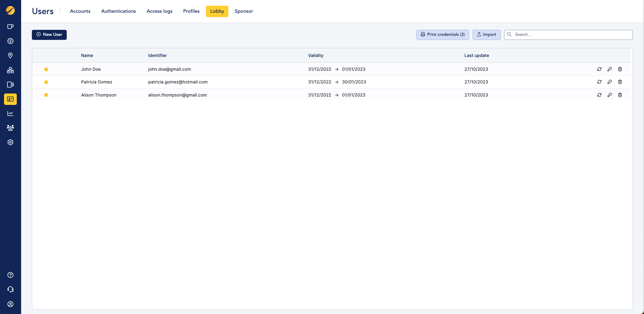
Task: Delete Alison Thompson using trash icon
Action: pos(620,95)
